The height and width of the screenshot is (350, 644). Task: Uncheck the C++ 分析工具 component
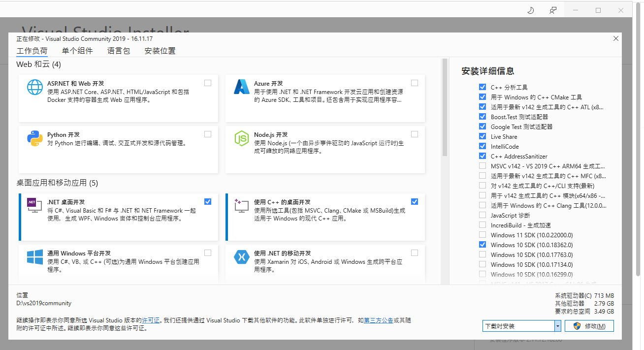pos(482,87)
